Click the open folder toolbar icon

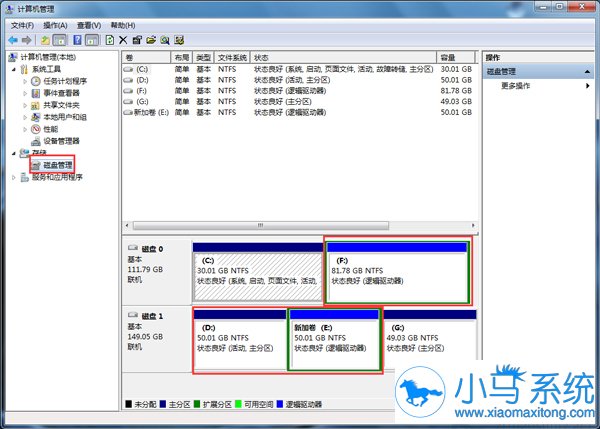[151, 40]
